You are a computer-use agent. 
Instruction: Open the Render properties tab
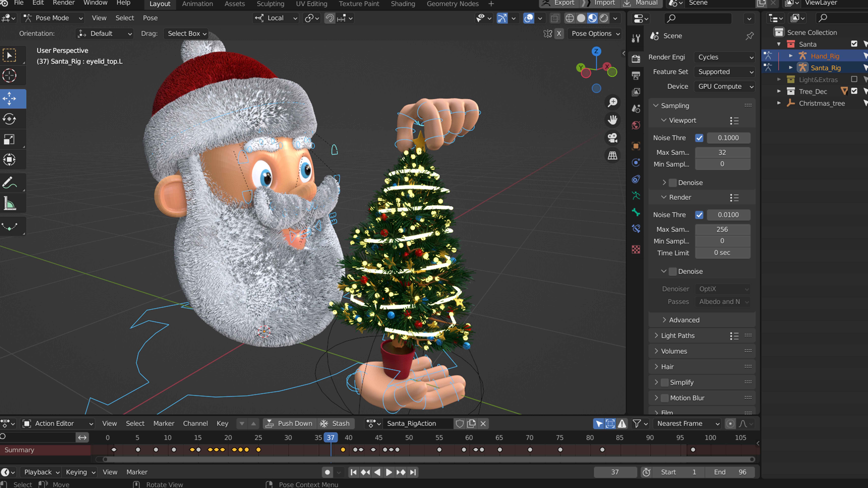(636, 59)
